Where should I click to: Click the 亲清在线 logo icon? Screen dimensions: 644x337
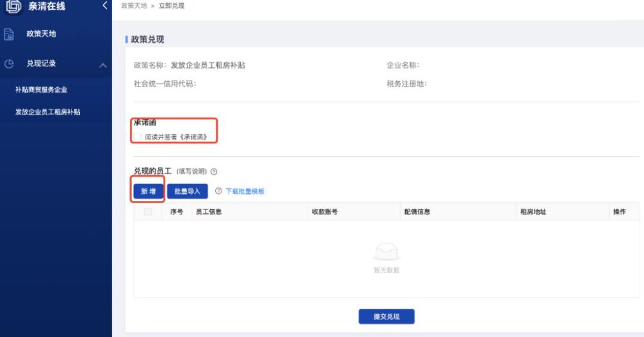(x=12, y=6)
